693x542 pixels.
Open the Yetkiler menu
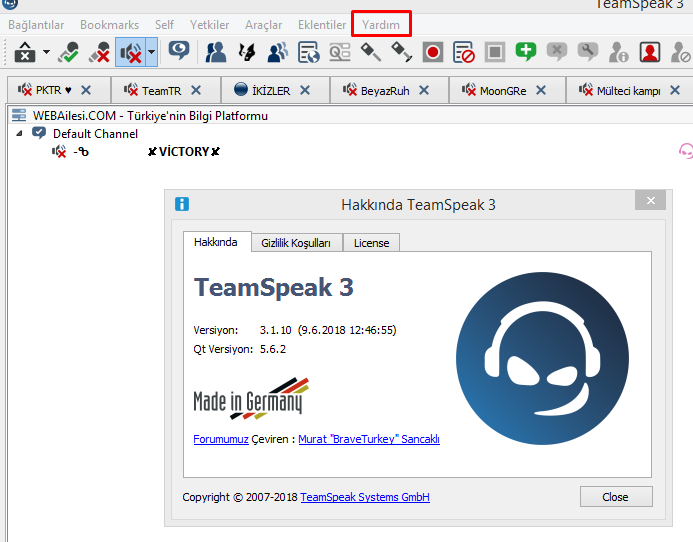coord(209,25)
